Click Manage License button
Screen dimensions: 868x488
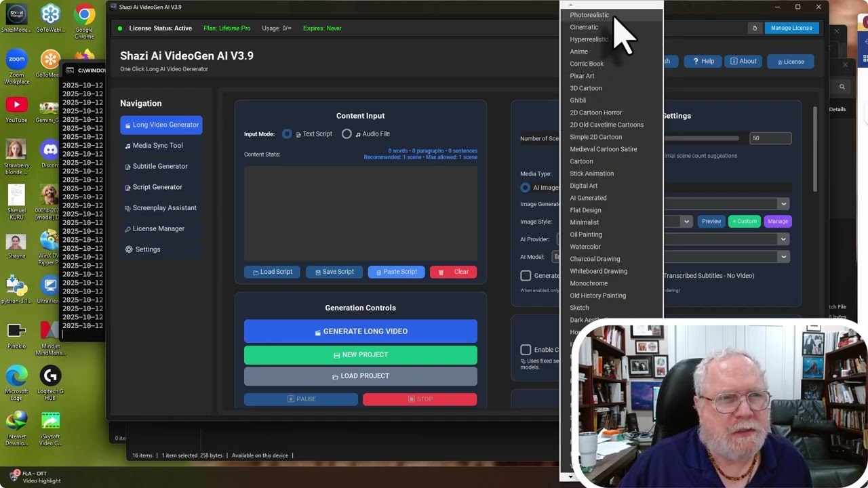click(792, 28)
